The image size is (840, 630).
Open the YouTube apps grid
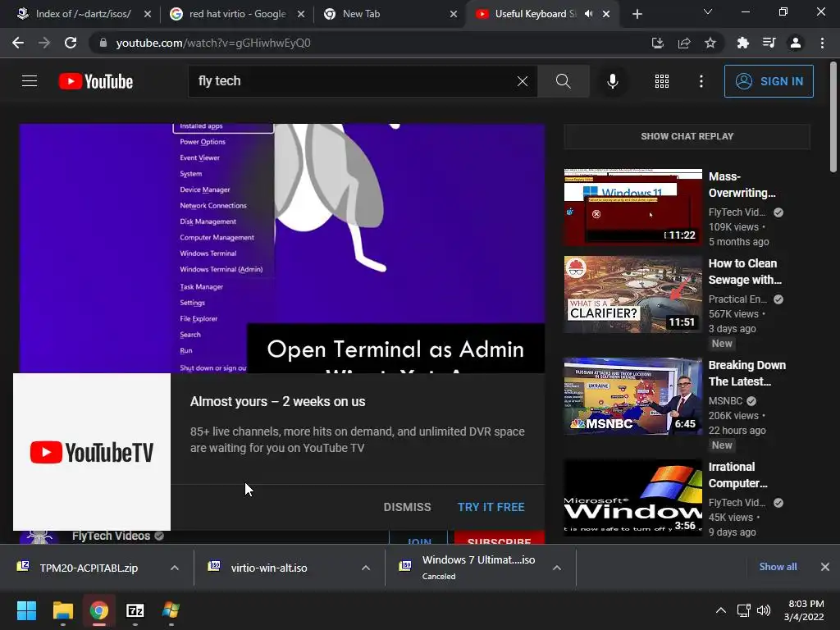tap(662, 81)
